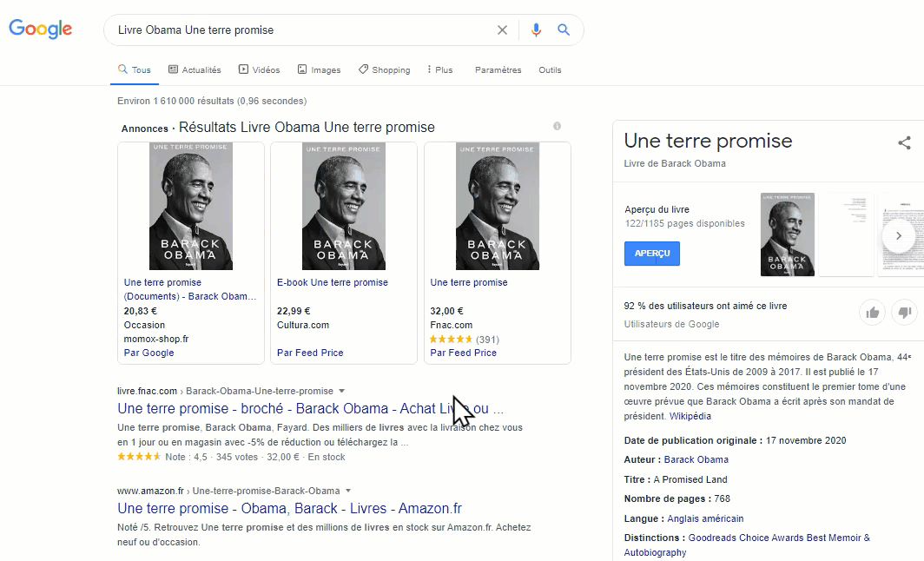Image resolution: width=924 pixels, height=561 pixels.
Task: Start voice search with microphone icon
Action: click(536, 30)
